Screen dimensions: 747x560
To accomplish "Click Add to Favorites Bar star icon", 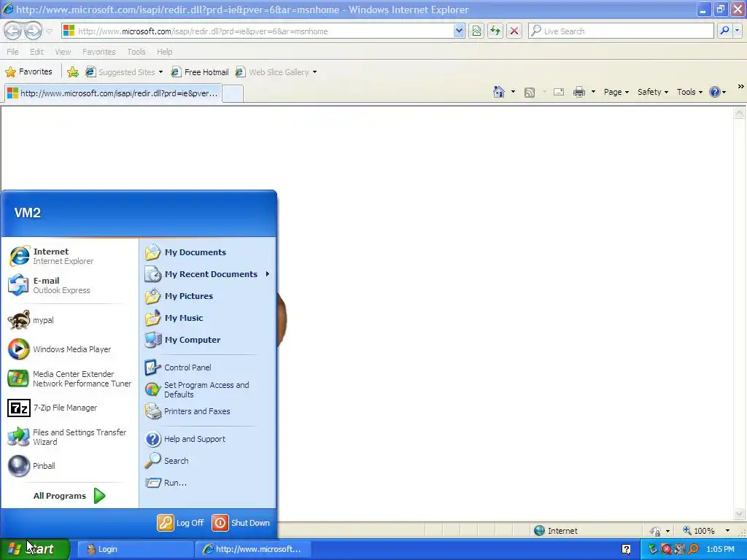I will [73, 72].
